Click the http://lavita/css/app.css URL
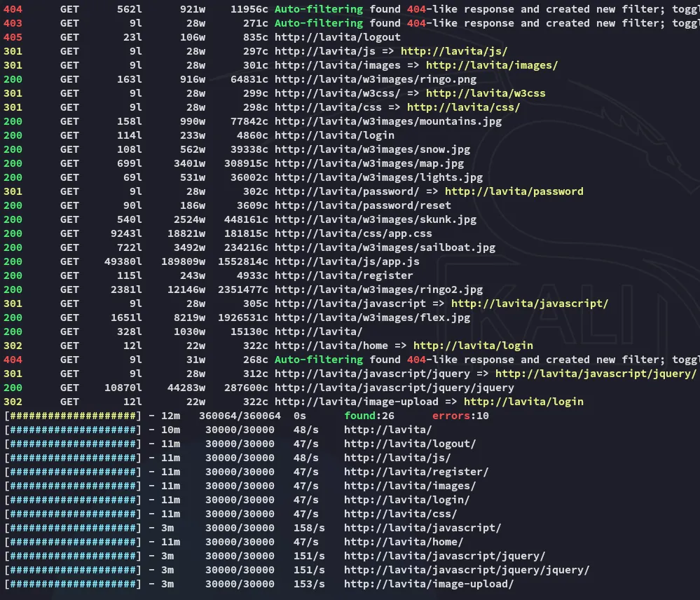The height and width of the screenshot is (600, 700). (353, 233)
